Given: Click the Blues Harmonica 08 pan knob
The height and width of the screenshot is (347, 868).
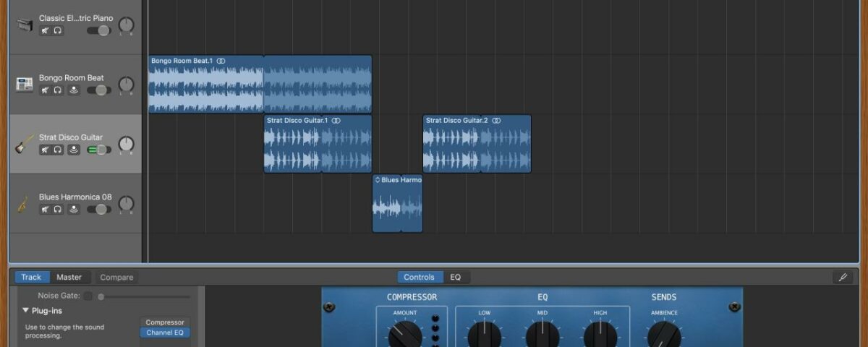Looking at the screenshot, I should point(127,204).
